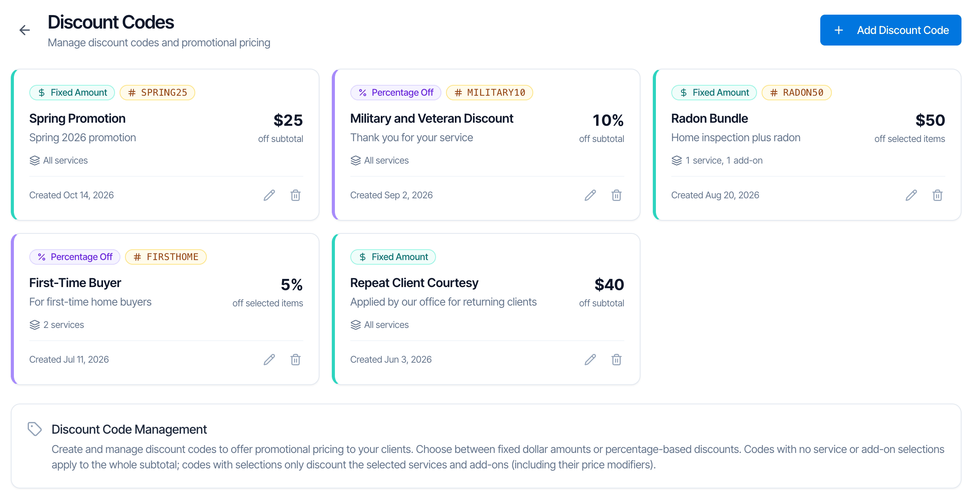The height and width of the screenshot is (490, 980).
Task: Click 'Created Sep 2, 2026' text
Action: [392, 195]
